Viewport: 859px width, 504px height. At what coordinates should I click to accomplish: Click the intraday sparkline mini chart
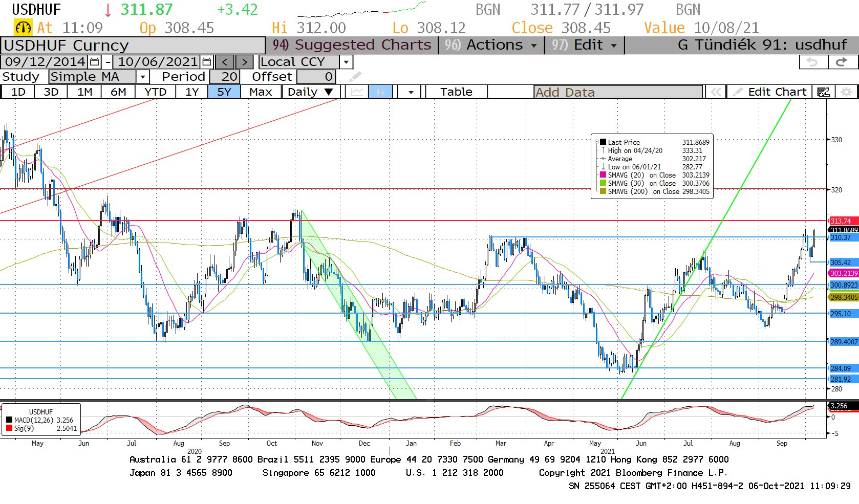click(361, 9)
